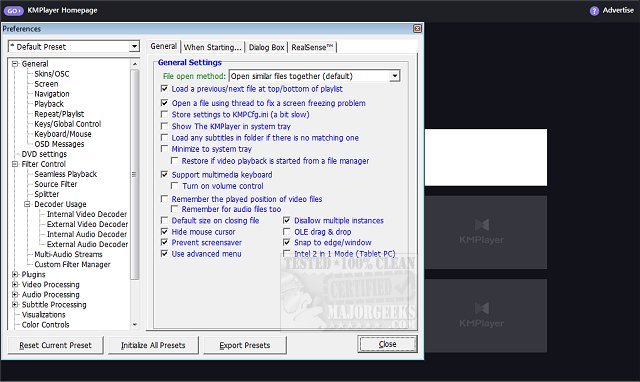Screen dimensions: 640x382
Task: Select Keyboard/Mouse in the tree
Action: [63, 134]
